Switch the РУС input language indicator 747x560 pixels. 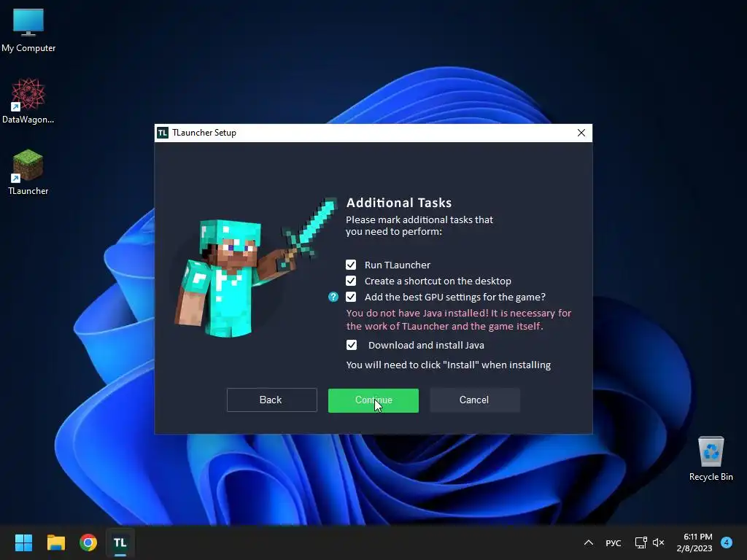pos(613,542)
